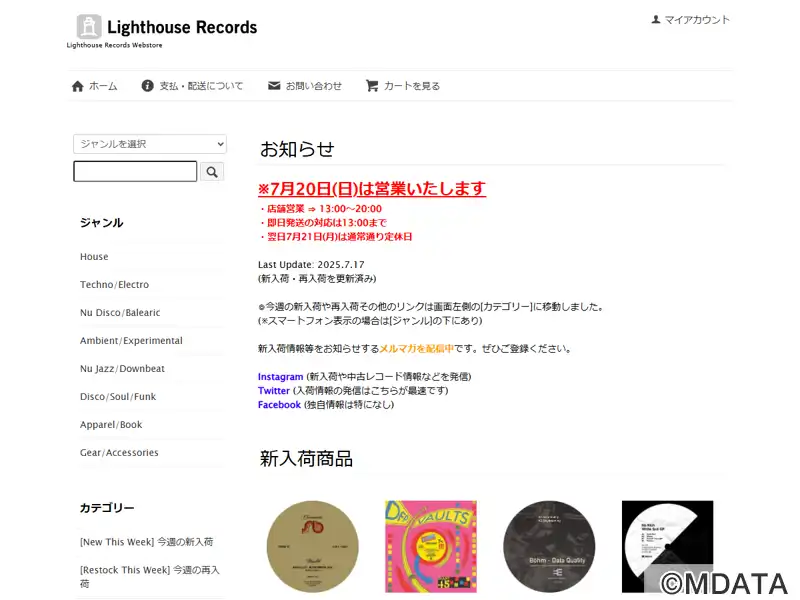
Task: Open New This Week category
Action: pos(146,542)
